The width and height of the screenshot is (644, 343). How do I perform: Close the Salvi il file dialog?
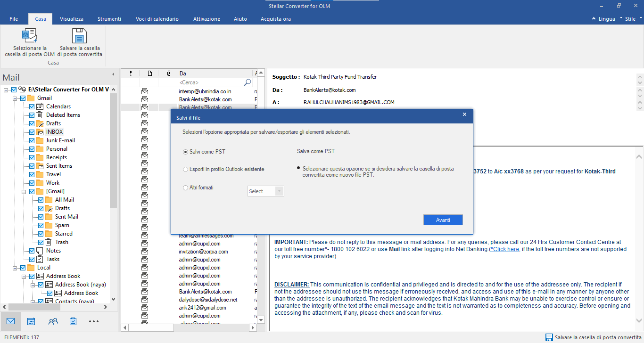coord(464,114)
